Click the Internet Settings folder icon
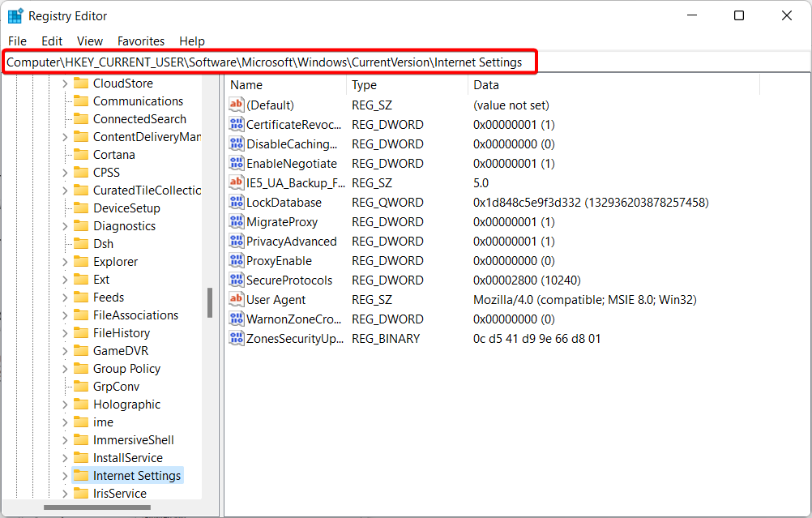This screenshot has width=812, height=518. [x=81, y=476]
